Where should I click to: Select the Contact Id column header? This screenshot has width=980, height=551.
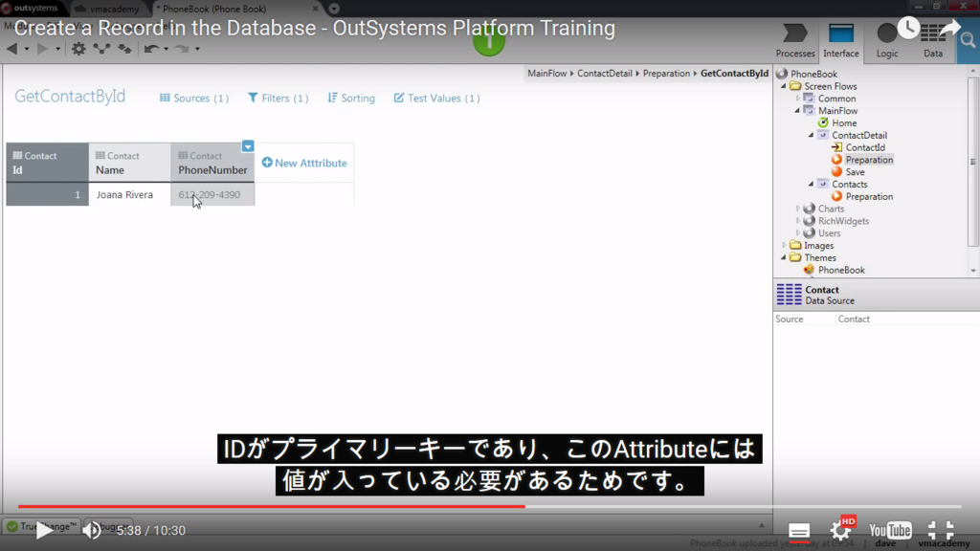[x=47, y=163]
